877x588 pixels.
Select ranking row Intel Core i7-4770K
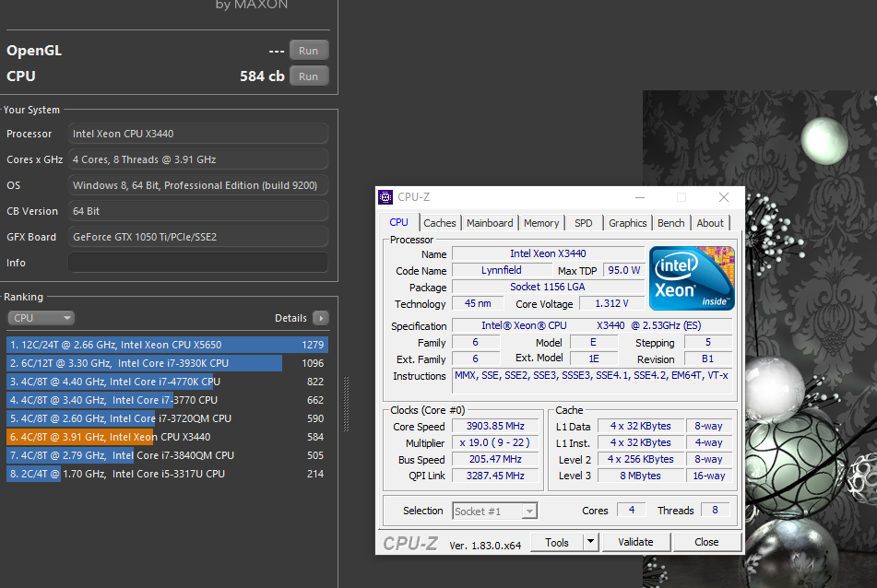[167, 382]
